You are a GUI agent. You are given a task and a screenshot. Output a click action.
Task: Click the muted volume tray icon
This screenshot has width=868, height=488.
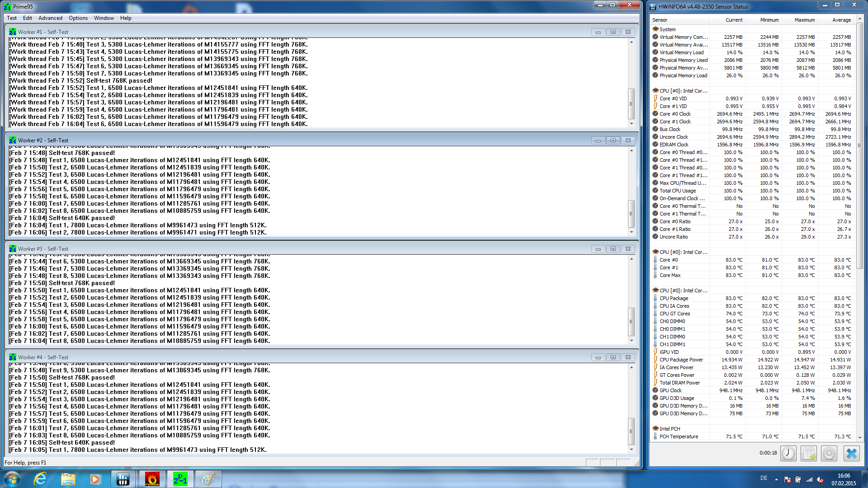click(820, 479)
